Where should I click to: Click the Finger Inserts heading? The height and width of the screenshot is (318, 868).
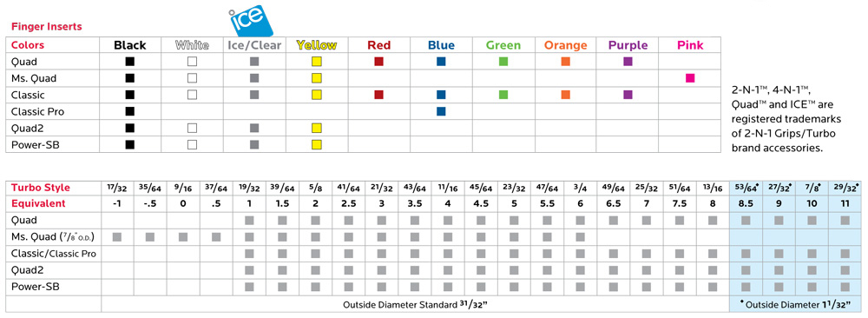click(47, 26)
